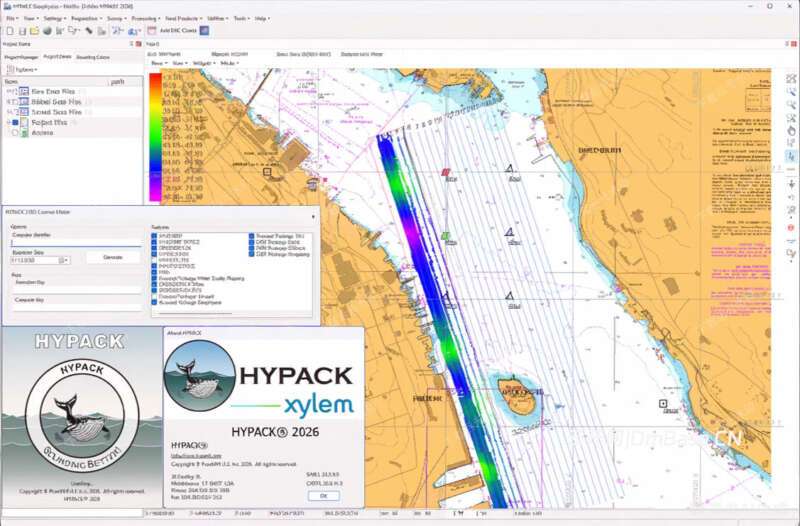Image resolution: width=800 pixels, height=526 pixels.
Task: Click the red flag target marker on map
Action: click(446, 172)
